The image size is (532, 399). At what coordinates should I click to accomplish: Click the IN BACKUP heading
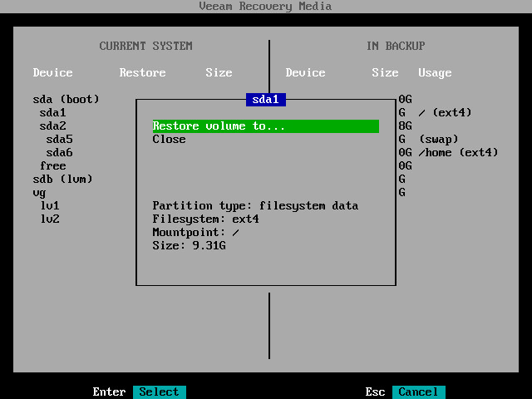(x=396, y=46)
